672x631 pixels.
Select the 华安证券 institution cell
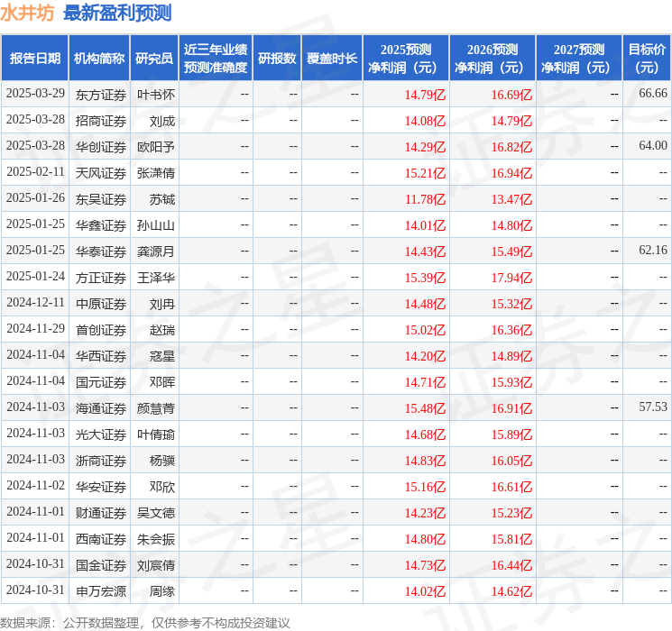click(x=101, y=487)
